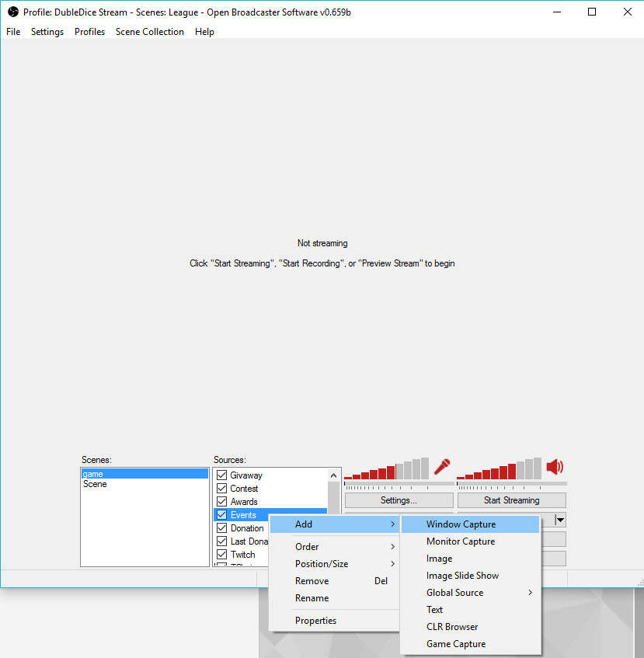Select the Twitch source row
The width and height of the screenshot is (644, 658).
click(x=242, y=555)
